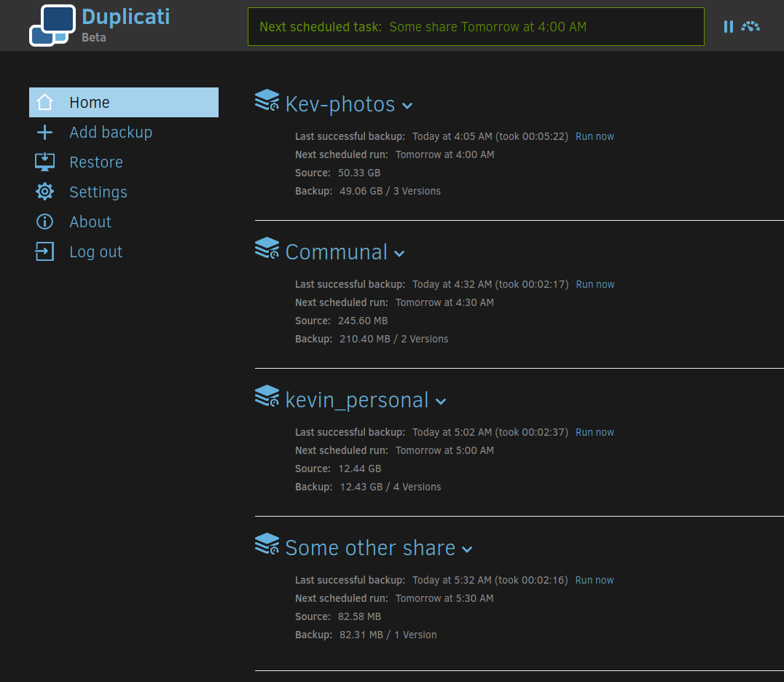This screenshot has height=682, width=784.
Task: Click the About info icon
Action: [44, 222]
